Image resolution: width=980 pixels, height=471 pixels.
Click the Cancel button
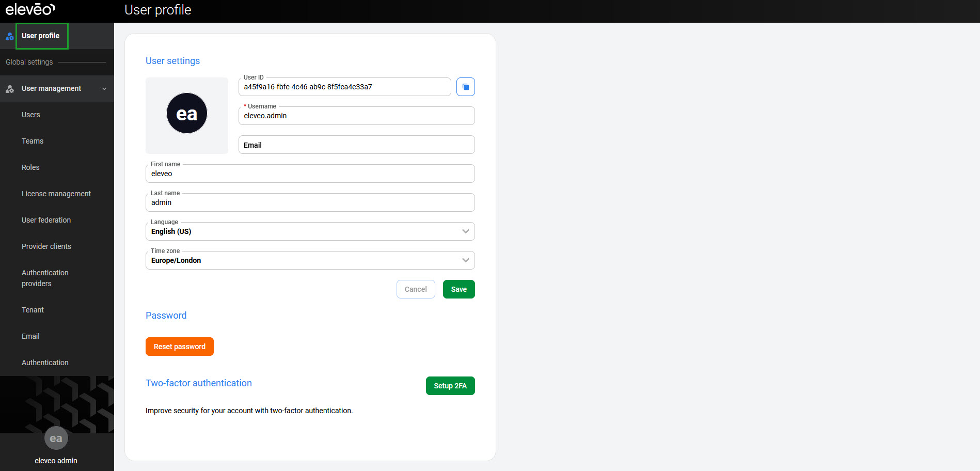(416, 289)
